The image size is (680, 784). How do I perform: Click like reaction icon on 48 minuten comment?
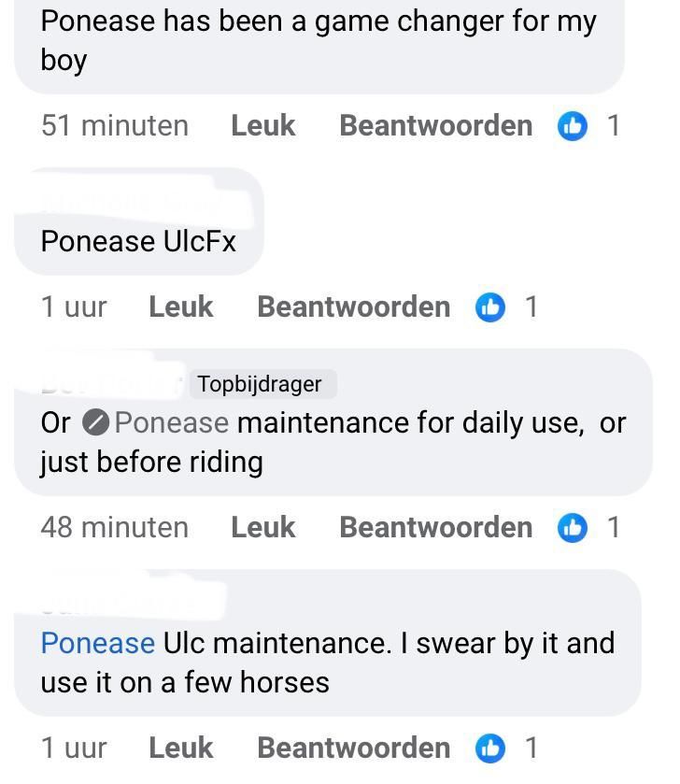(572, 528)
